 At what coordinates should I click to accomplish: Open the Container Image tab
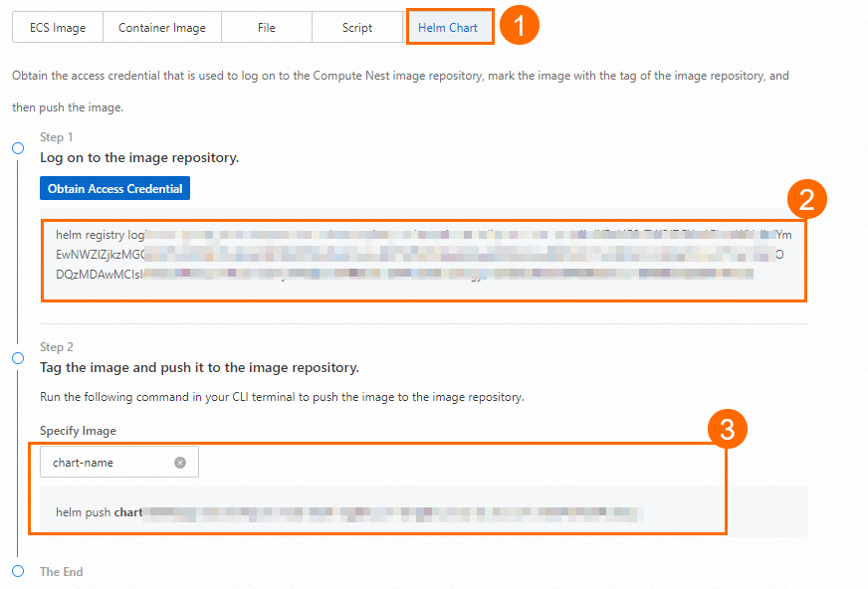point(161,28)
